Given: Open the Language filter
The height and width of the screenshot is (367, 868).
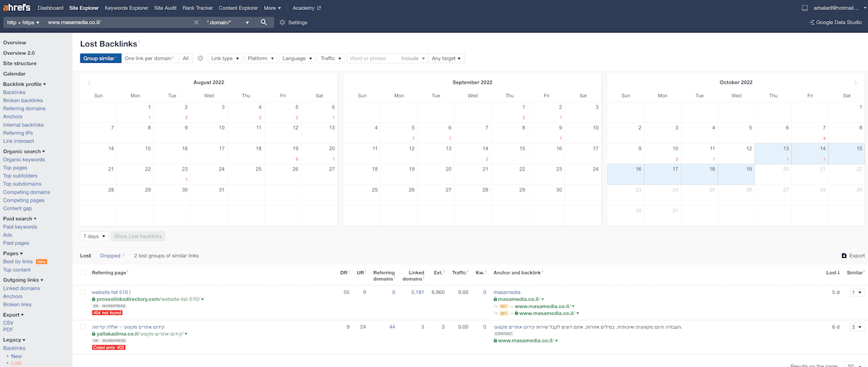Looking at the screenshot, I should point(297,58).
